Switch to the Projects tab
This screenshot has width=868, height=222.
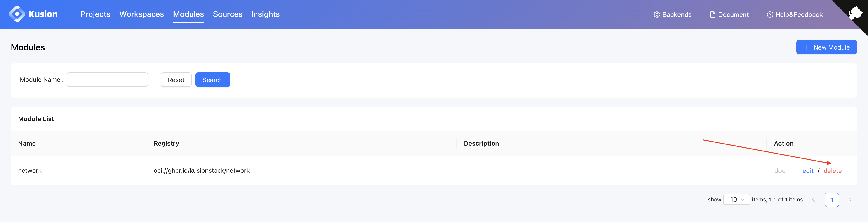95,14
